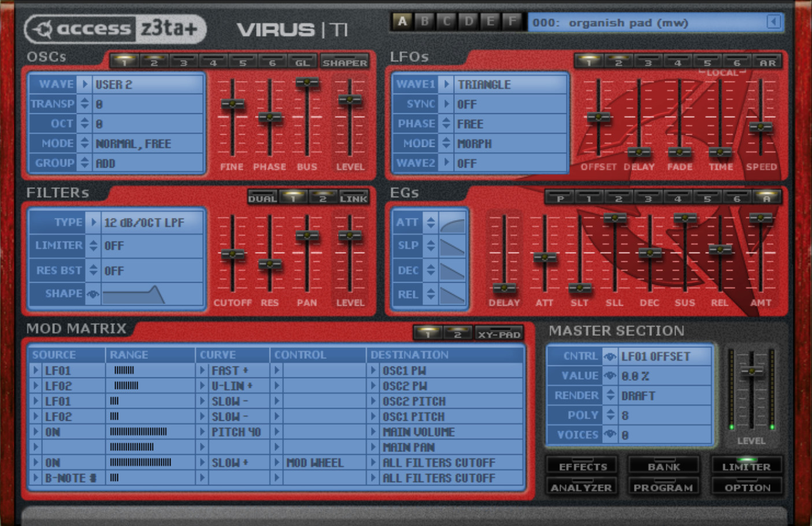The width and height of the screenshot is (812, 526).
Task: Select program slot F
Action: [x=512, y=21]
